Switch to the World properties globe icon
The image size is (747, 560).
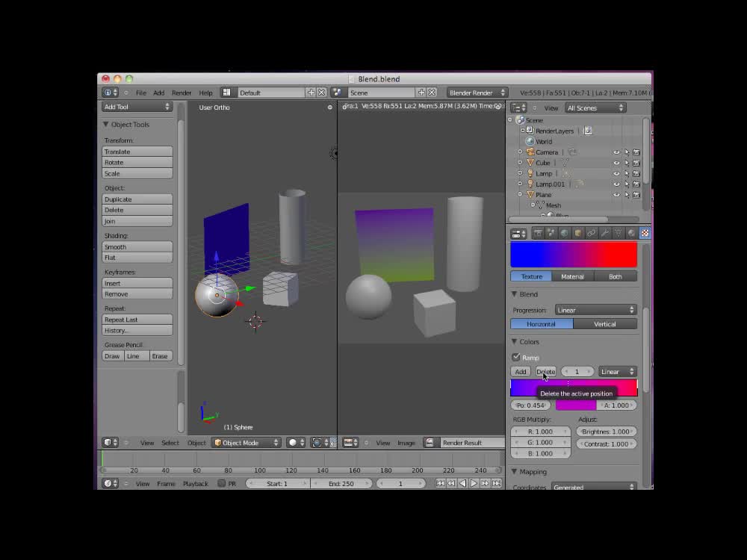click(563, 233)
